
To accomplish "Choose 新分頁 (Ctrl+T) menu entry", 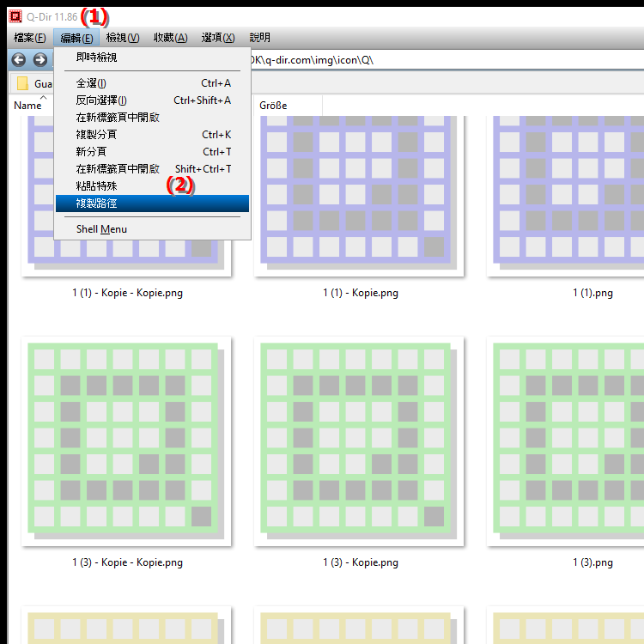I will [x=152, y=152].
